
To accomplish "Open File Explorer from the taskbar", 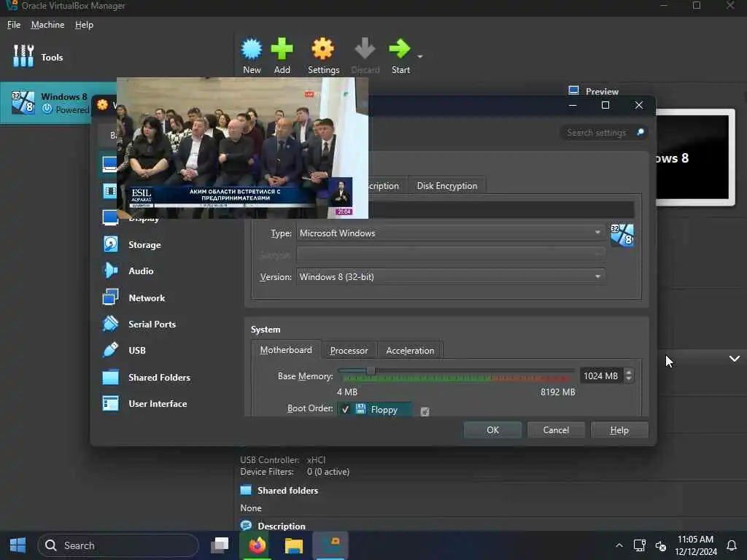I will pyautogui.click(x=293, y=545).
